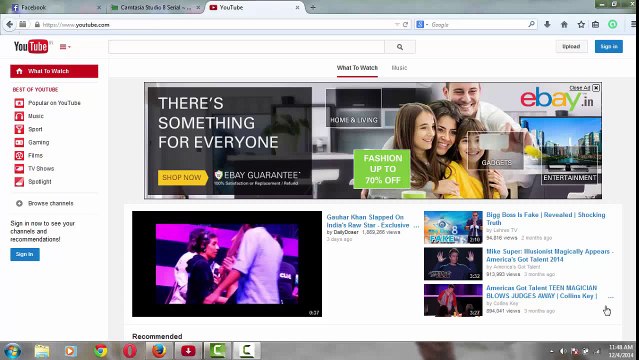Viewport: 639px width, 360px height.
Task: Go to browser home page icon
Action: click(x=564, y=24)
